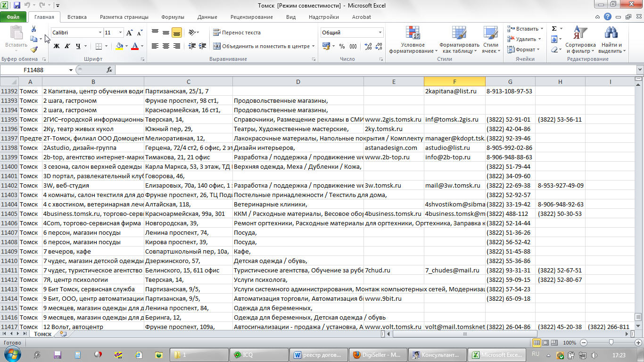Select the Format Painter brush icon
Screen dimensions: 644x362
coord(34,49)
